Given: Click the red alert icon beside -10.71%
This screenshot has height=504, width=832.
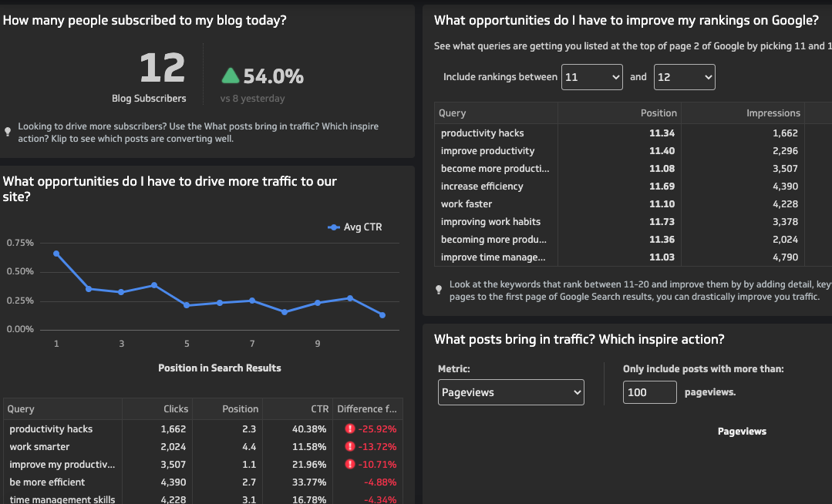Looking at the screenshot, I should coord(349,464).
